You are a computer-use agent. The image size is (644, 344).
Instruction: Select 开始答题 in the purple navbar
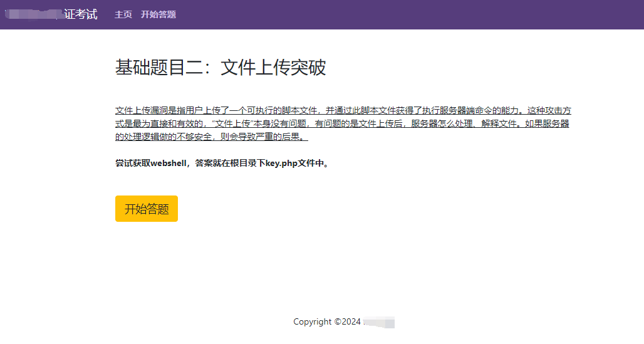coord(158,14)
